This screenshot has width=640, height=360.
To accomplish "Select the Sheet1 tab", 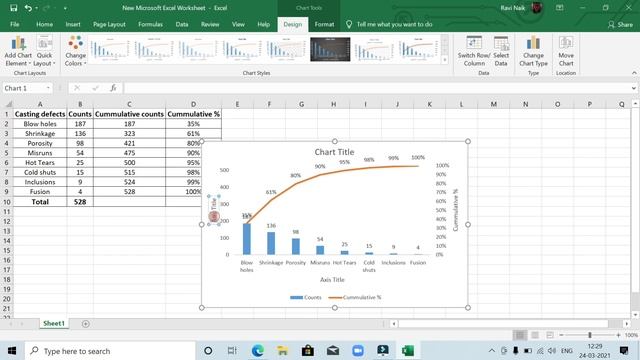I will [54, 323].
